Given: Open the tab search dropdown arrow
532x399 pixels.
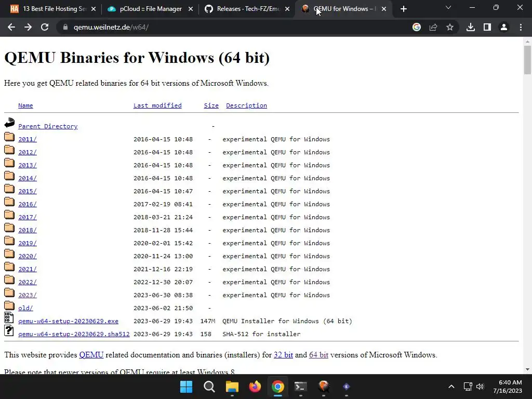Looking at the screenshot, I should [448, 7].
